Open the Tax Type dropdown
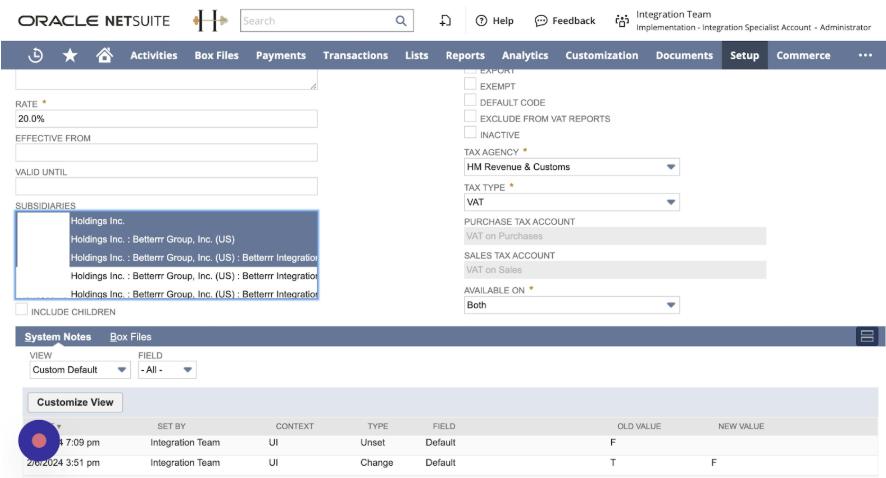The image size is (886, 478). click(x=671, y=202)
